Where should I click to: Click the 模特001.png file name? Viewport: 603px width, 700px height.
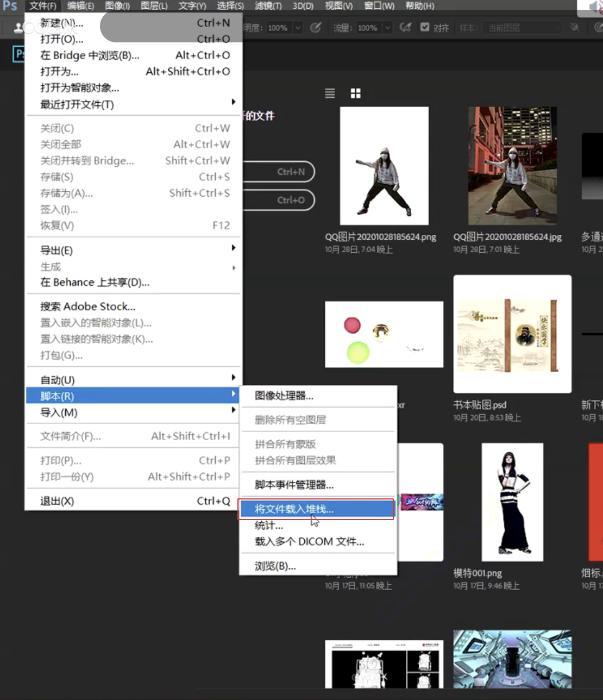pos(478,573)
